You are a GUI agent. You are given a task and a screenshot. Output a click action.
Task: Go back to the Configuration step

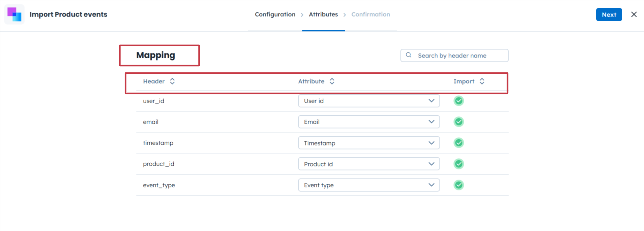coord(275,15)
